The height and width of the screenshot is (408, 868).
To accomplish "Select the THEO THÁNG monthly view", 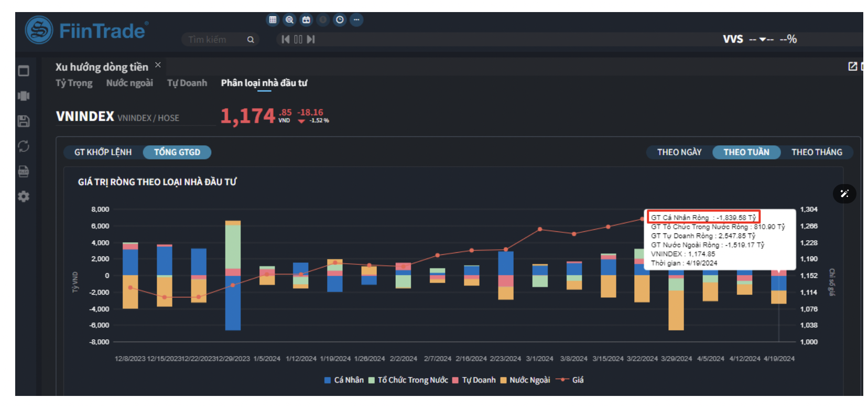I will coord(816,152).
